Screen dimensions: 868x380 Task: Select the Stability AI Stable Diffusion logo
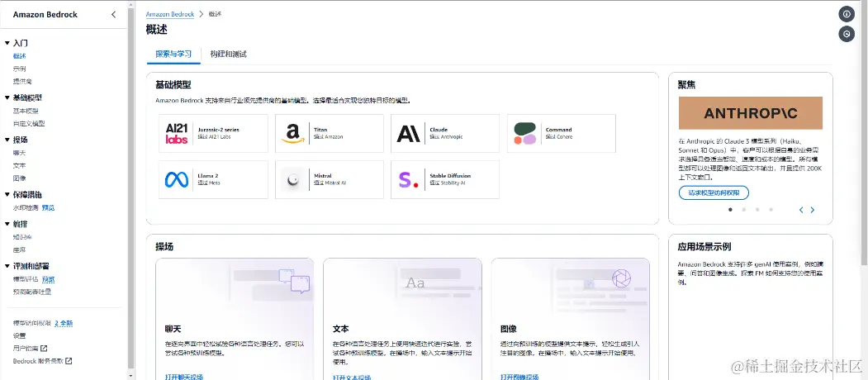click(x=409, y=179)
